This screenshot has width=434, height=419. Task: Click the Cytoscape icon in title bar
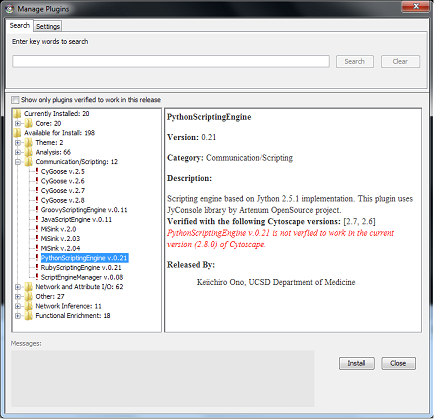(10, 9)
